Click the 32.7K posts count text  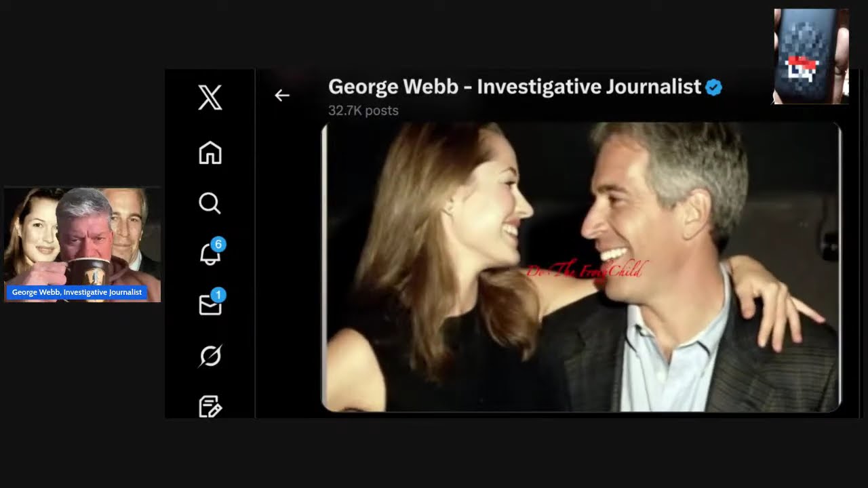363,110
